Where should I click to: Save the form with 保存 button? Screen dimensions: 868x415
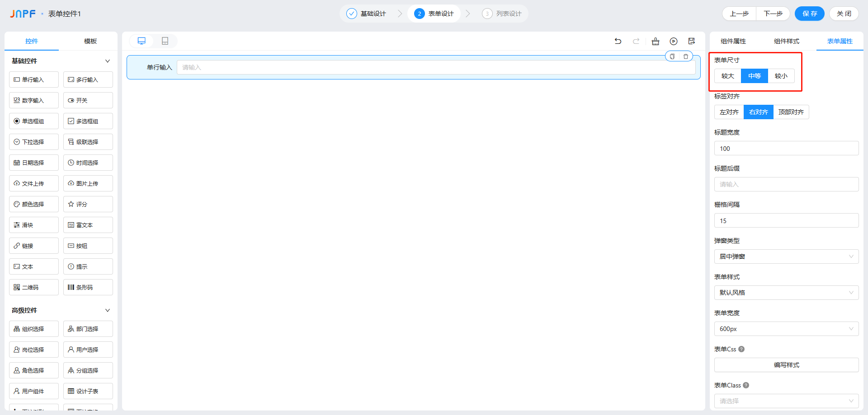(810, 14)
